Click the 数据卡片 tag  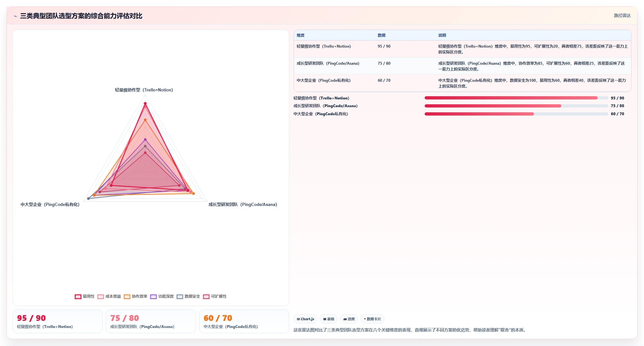(372, 319)
